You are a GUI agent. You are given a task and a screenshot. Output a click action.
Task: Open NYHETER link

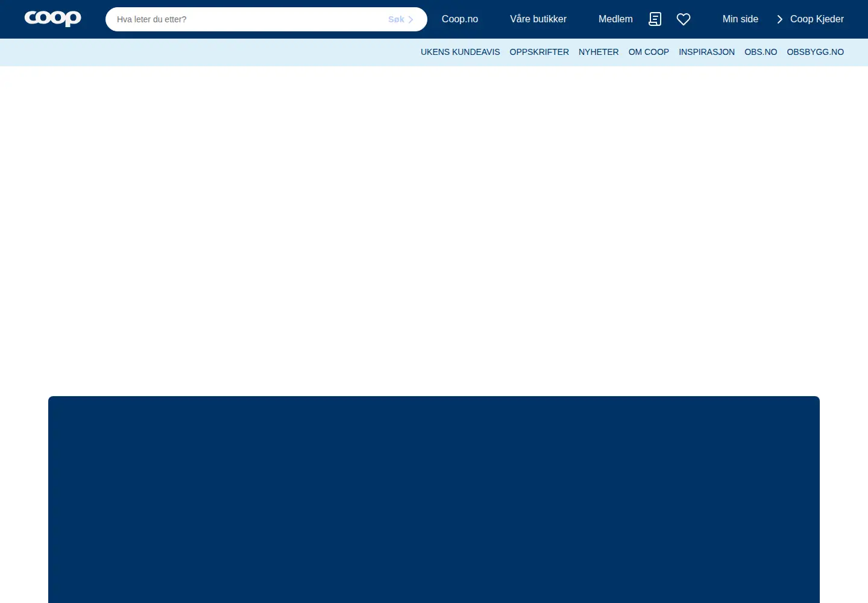(x=599, y=52)
